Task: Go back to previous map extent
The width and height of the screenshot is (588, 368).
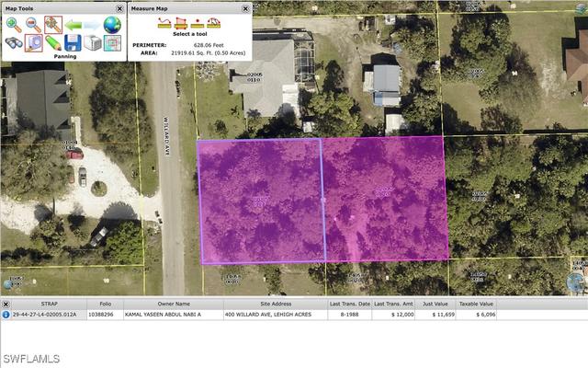Action: [73, 25]
